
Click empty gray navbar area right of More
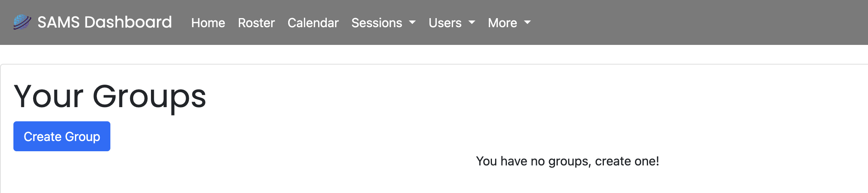[698, 22]
